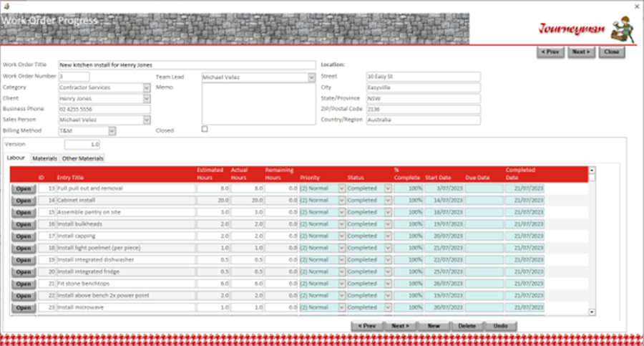Screen dimensions: 644x346
Task: Select Start Date 25/07/2023 cell
Action: [x=444, y=271]
